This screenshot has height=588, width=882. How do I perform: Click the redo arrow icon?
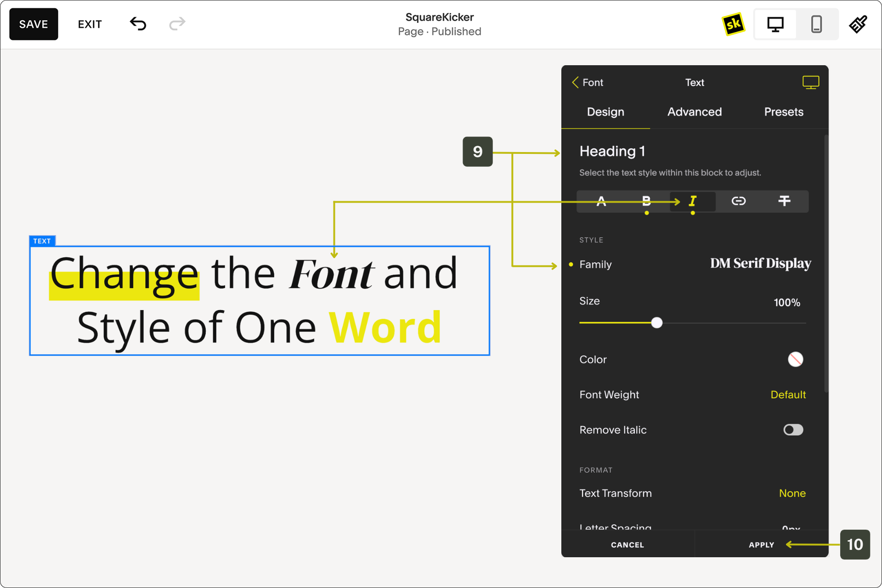point(177,23)
